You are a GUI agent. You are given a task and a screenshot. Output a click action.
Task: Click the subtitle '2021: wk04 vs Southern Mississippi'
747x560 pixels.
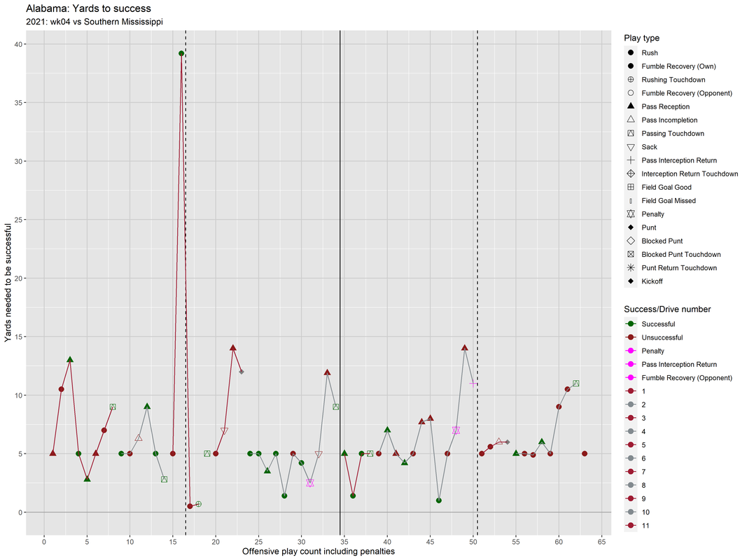click(95, 22)
